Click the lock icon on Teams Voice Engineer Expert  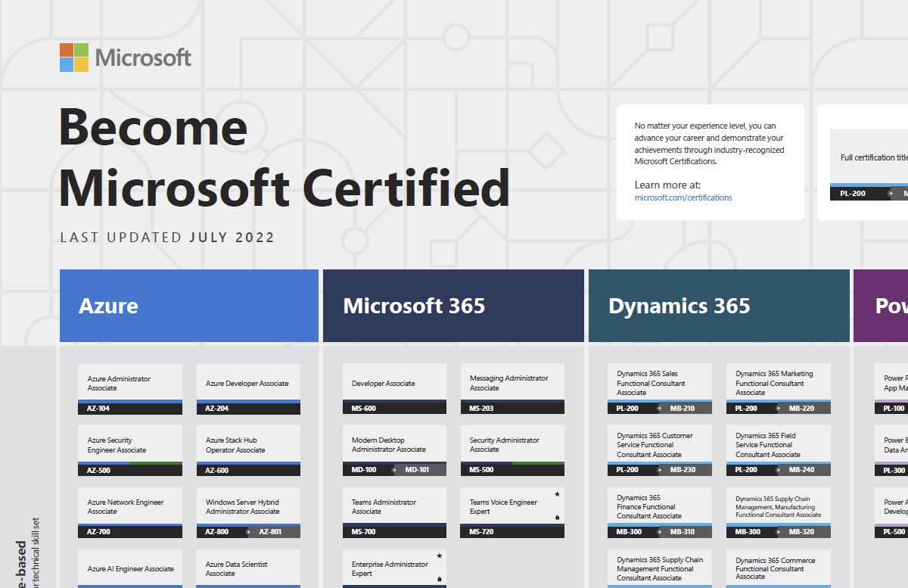pyautogui.click(x=557, y=517)
